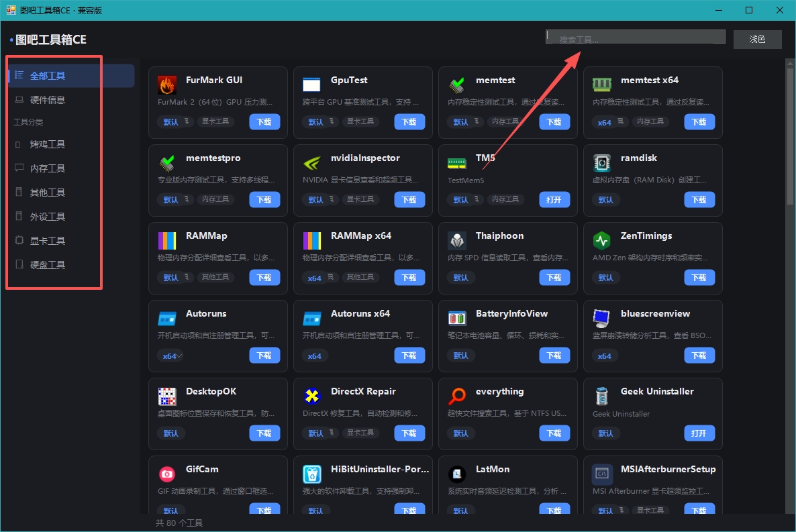
Task: Click the TM5 memory module icon
Action: click(457, 163)
